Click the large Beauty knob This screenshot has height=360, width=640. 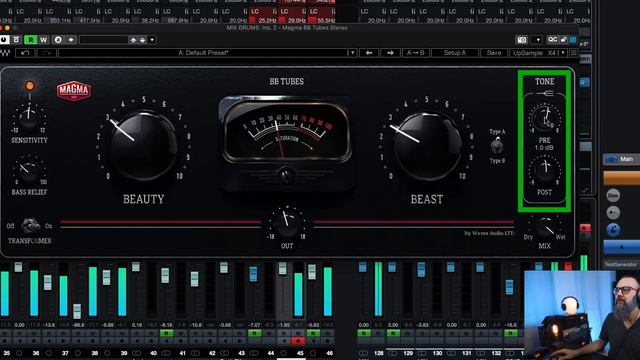pos(143,145)
